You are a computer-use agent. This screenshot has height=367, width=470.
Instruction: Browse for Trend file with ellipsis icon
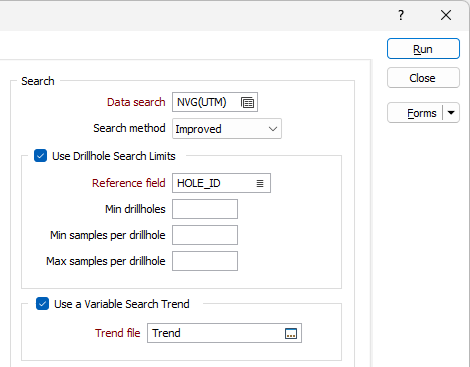291,333
